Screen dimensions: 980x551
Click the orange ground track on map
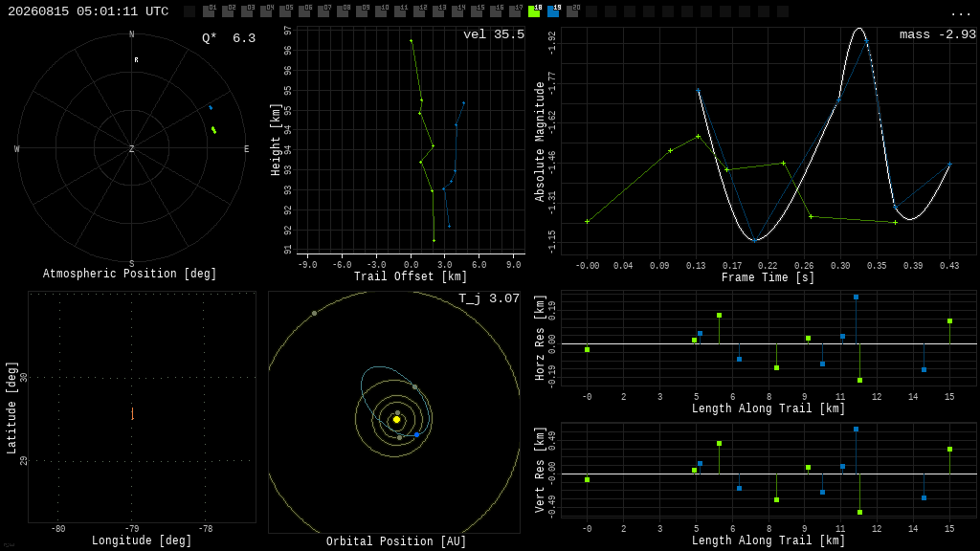coord(132,413)
